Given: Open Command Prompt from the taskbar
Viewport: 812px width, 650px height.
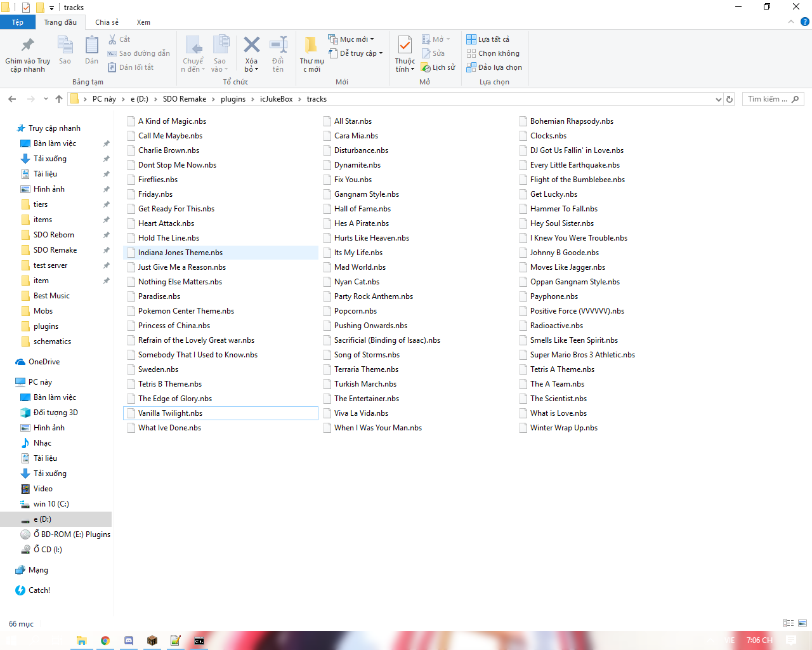Looking at the screenshot, I should (x=199, y=640).
